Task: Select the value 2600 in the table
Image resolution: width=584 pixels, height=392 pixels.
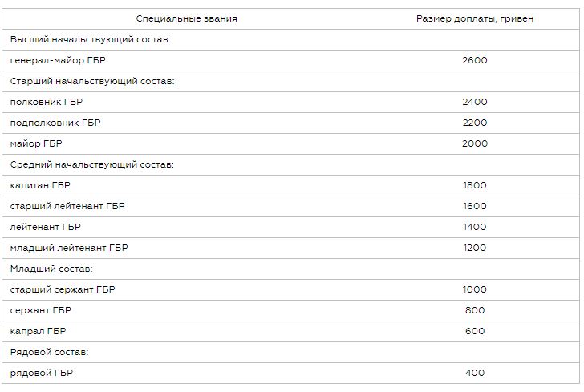Action: (x=475, y=60)
